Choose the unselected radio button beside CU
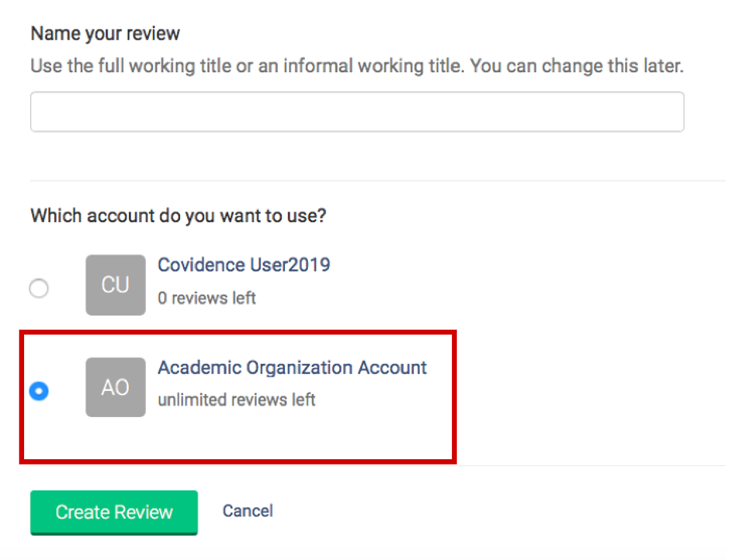 39,289
